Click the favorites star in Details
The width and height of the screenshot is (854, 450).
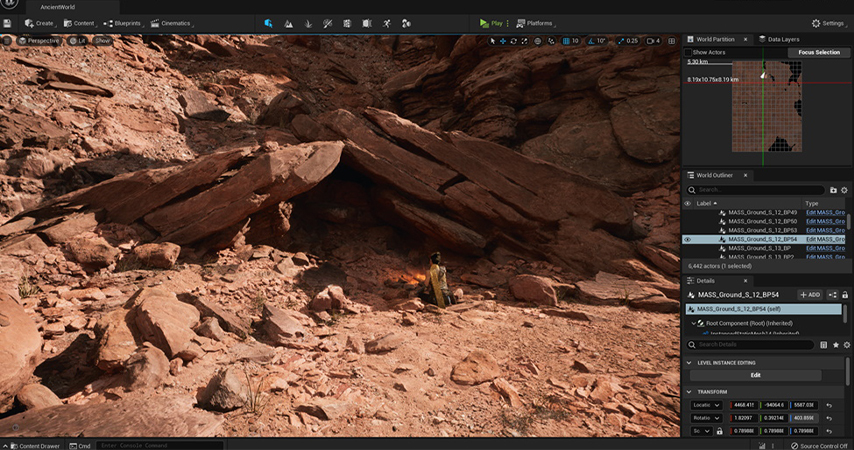coord(836,344)
